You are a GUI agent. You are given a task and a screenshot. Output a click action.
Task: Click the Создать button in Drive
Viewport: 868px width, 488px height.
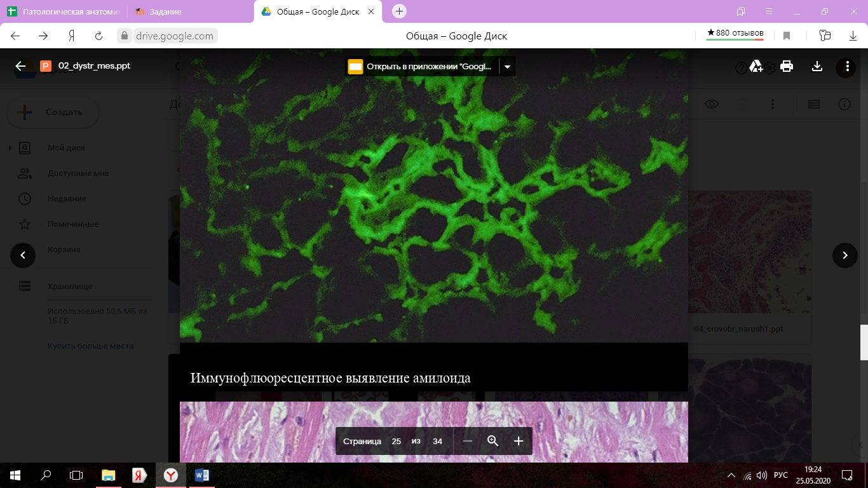(x=53, y=112)
